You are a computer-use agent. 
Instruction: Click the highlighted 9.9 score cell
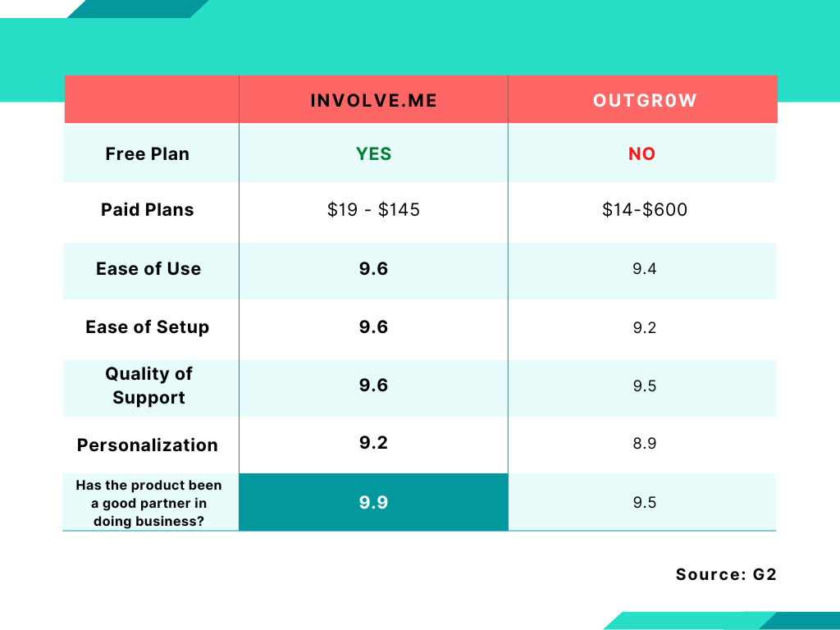coord(373,502)
